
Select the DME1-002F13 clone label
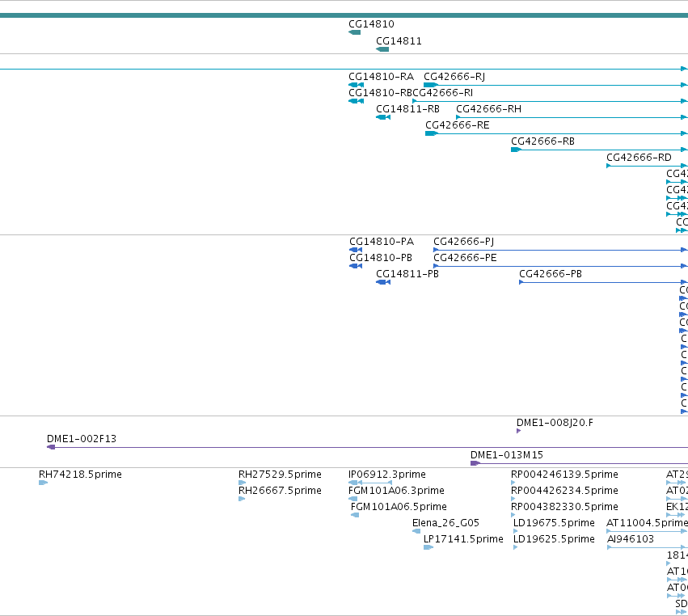(82, 439)
